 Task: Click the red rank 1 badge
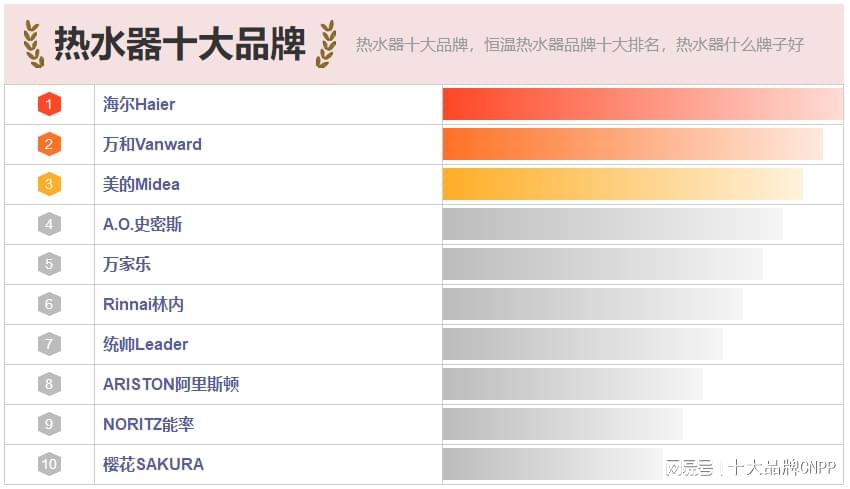pyautogui.click(x=49, y=104)
